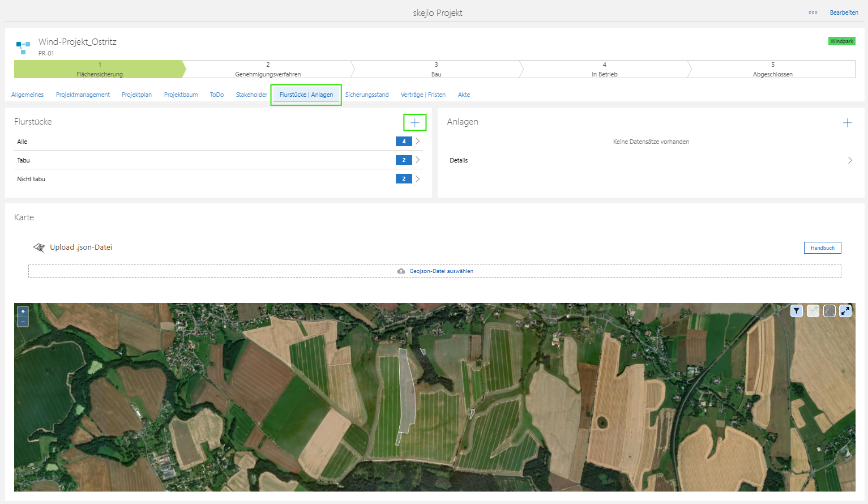Expand the Anlagen Details chevron

[850, 160]
